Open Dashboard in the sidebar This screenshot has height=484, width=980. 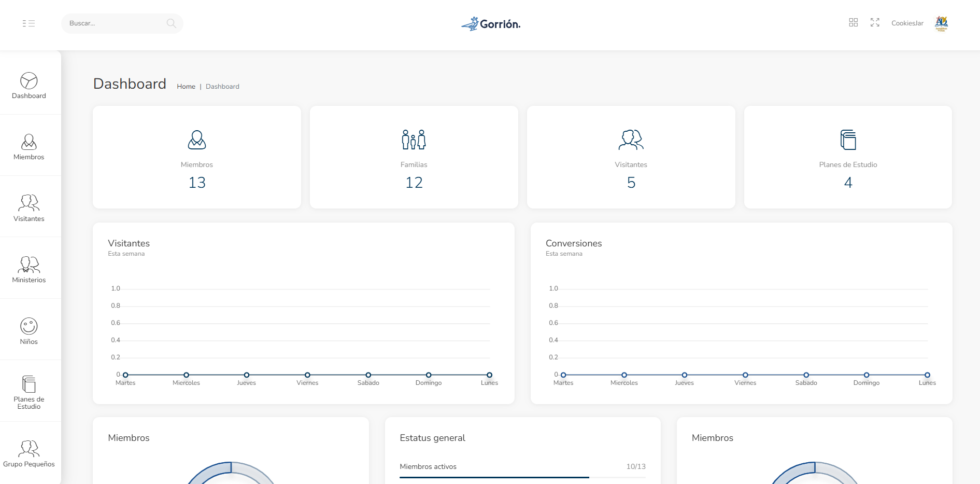[29, 86]
